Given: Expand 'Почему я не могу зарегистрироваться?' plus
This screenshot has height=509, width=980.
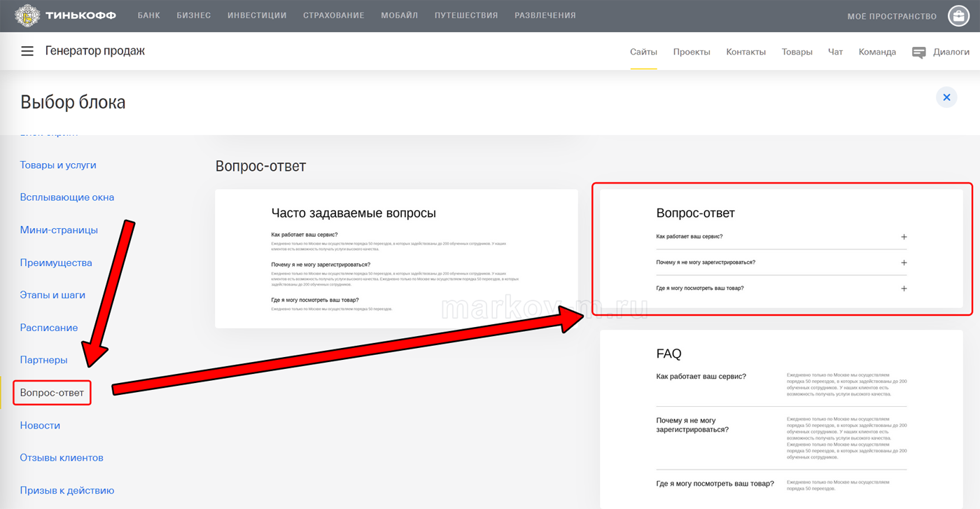Looking at the screenshot, I should pyautogui.click(x=904, y=263).
